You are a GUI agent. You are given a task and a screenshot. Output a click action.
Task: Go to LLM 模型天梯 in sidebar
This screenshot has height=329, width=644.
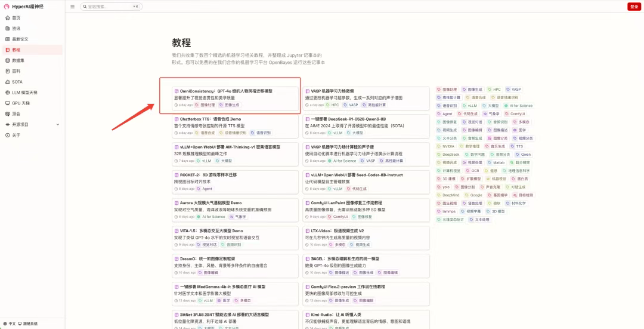coord(24,93)
